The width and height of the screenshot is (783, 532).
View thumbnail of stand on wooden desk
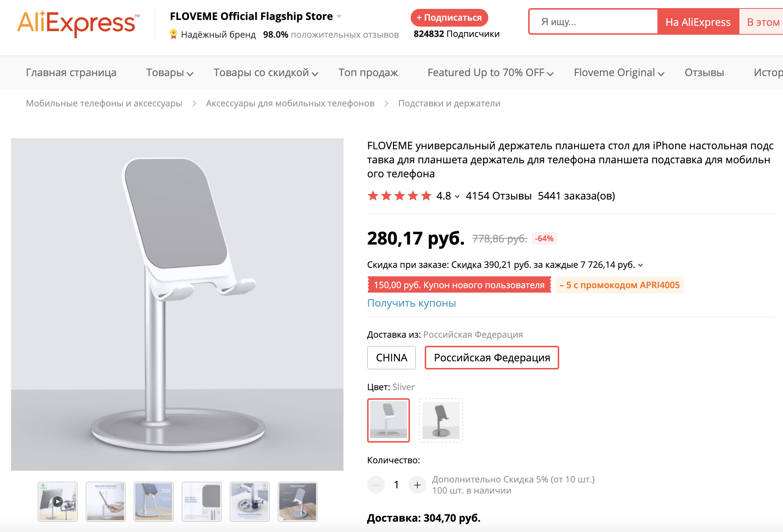point(298,501)
